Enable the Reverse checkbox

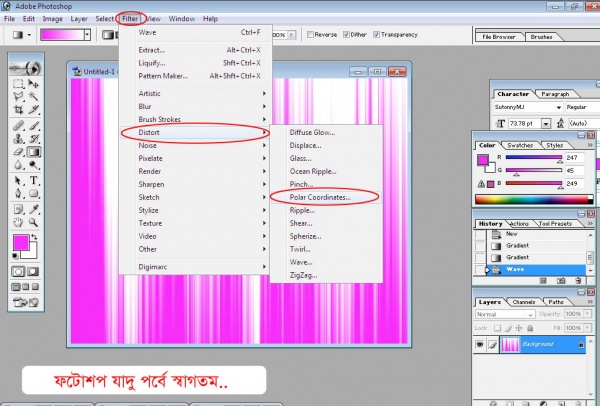310,34
